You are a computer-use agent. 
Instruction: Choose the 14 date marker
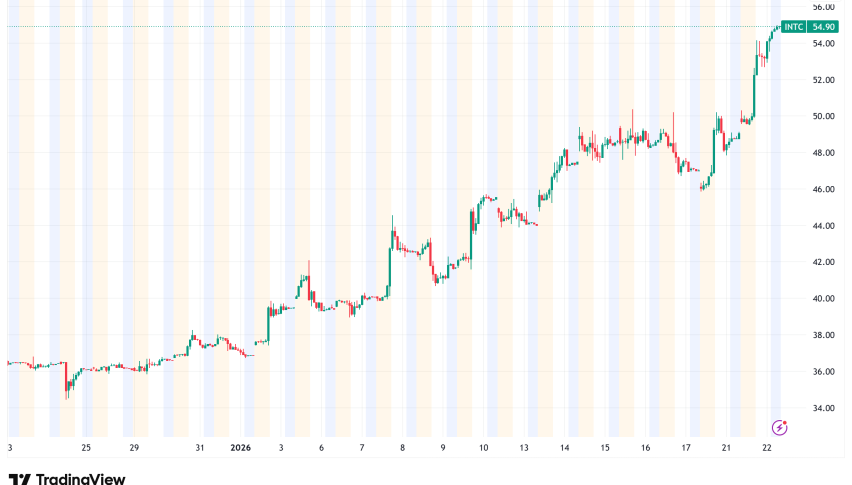[x=564, y=447]
